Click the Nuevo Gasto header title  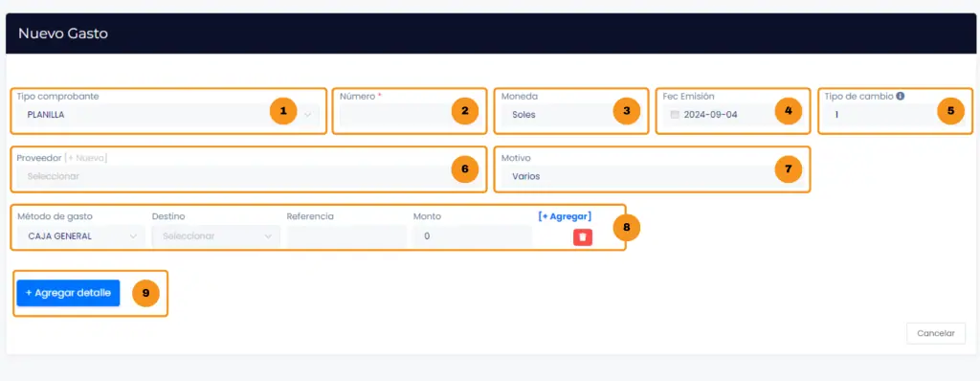(x=63, y=34)
